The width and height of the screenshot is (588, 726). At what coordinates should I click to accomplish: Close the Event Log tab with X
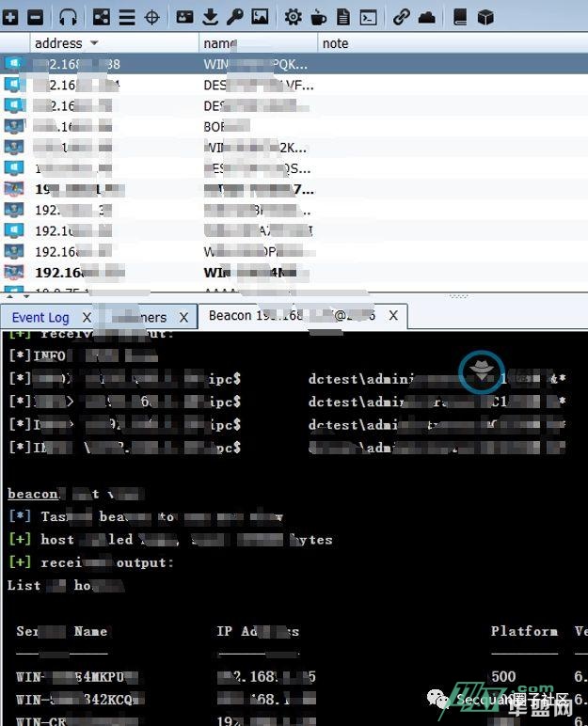point(87,318)
